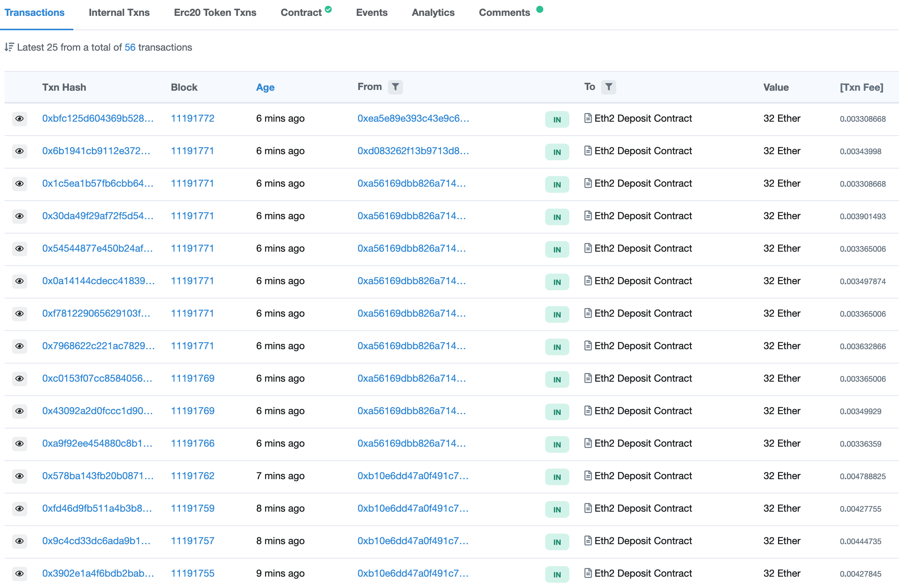Click IN badge in 0xa9f92ee454880c8b1 row

tap(557, 444)
